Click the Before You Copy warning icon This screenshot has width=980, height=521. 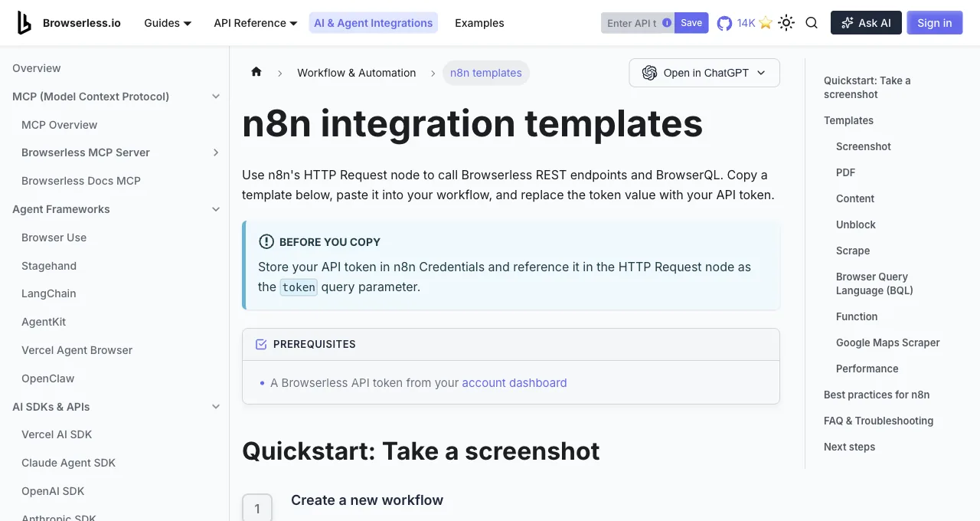click(266, 241)
